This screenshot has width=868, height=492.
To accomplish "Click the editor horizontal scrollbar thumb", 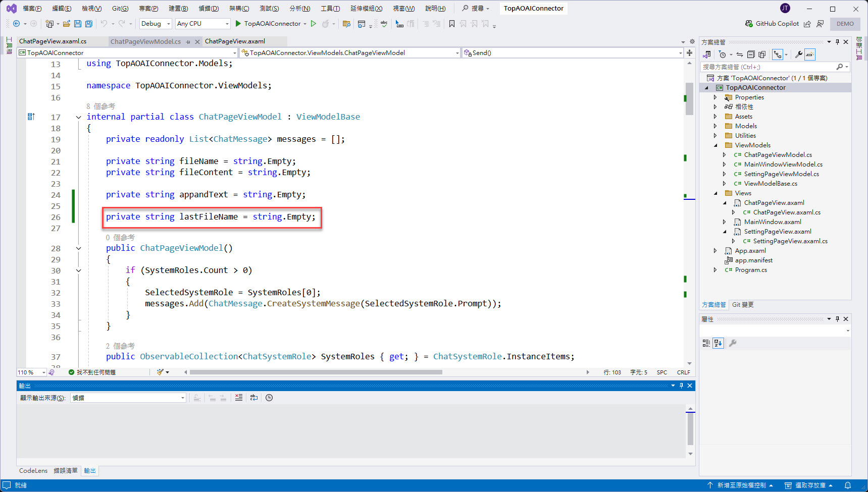I will pos(316,372).
